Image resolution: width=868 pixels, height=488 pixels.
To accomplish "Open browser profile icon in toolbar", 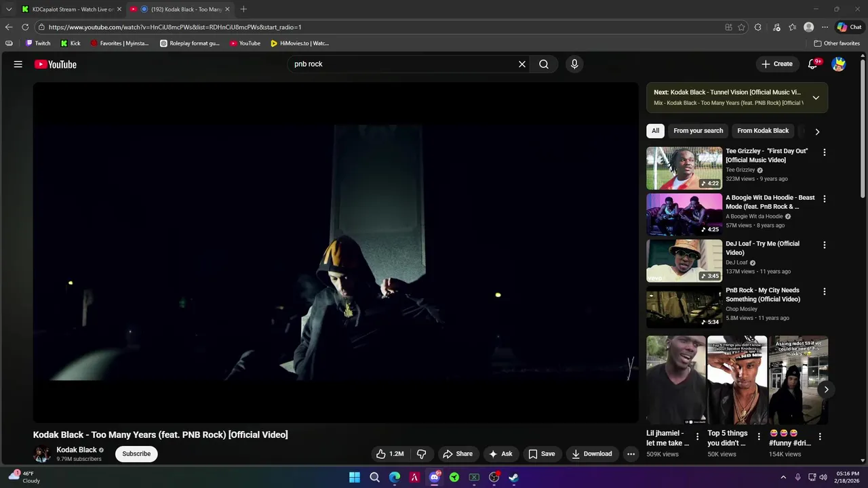I will pos(808,27).
